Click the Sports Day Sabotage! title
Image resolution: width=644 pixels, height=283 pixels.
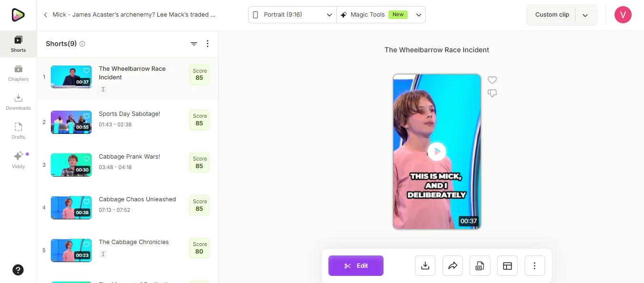click(x=129, y=114)
